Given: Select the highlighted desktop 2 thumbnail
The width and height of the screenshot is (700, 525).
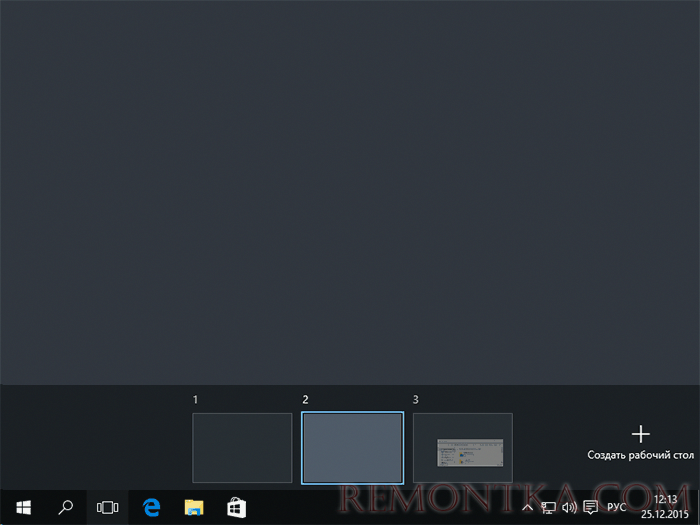Looking at the screenshot, I should [x=352, y=448].
